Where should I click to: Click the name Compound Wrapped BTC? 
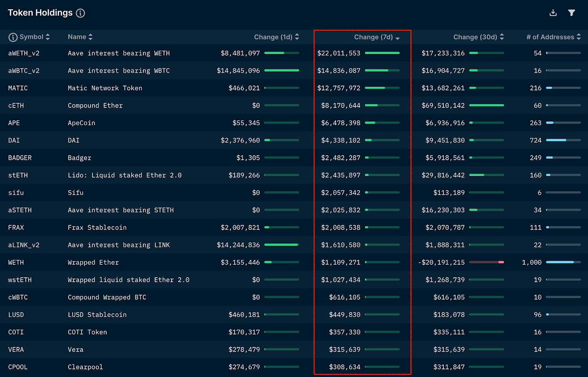coord(107,297)
